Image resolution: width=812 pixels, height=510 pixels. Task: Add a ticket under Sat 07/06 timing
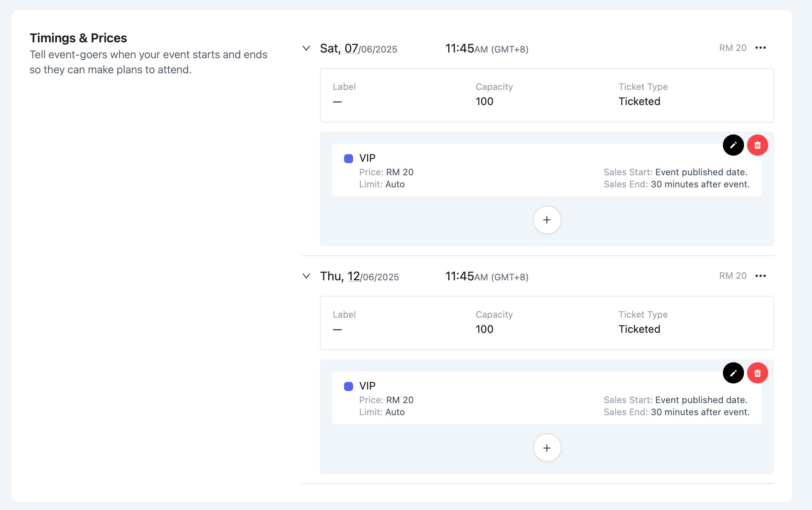(x=547, y=220)
